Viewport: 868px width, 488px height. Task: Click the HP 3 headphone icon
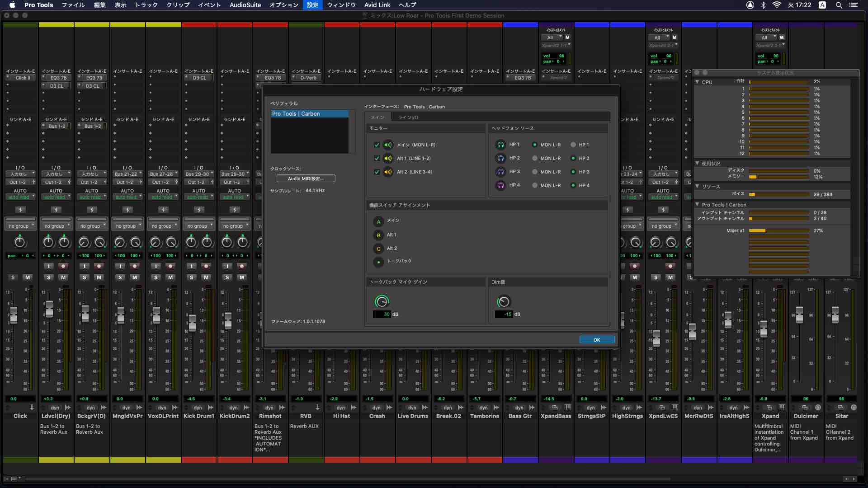point(500,172)
